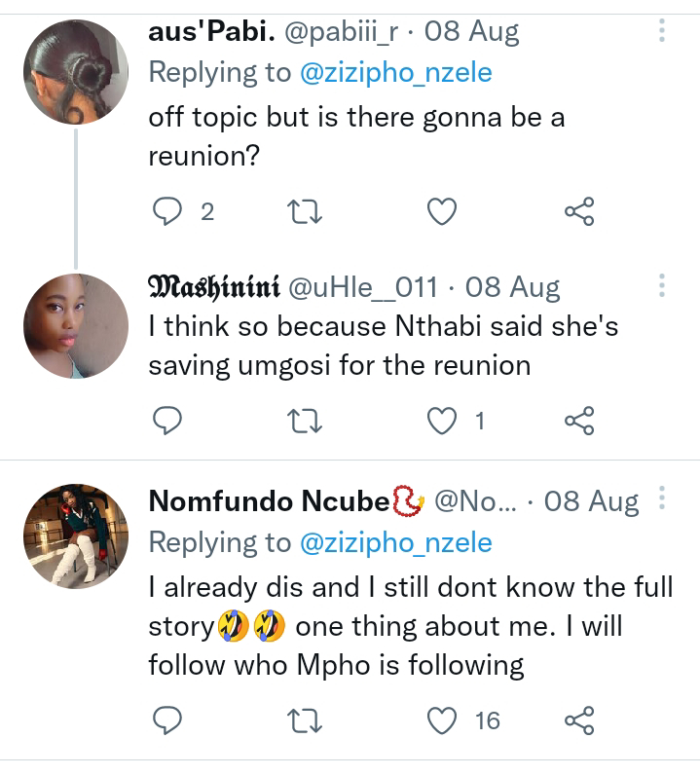Retweet Mashinini's umgosi tweet
Screen dimensions: 700x775
[306, 421]
